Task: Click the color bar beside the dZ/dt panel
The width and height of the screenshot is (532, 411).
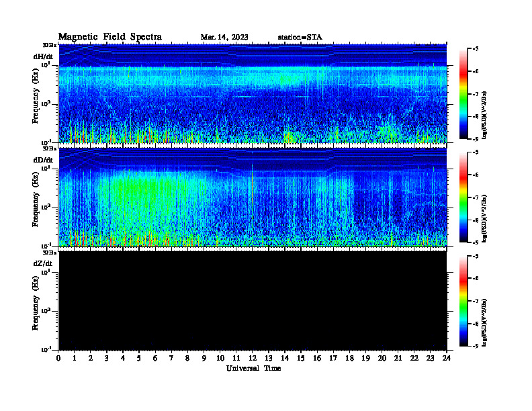Action: (463, 301)
